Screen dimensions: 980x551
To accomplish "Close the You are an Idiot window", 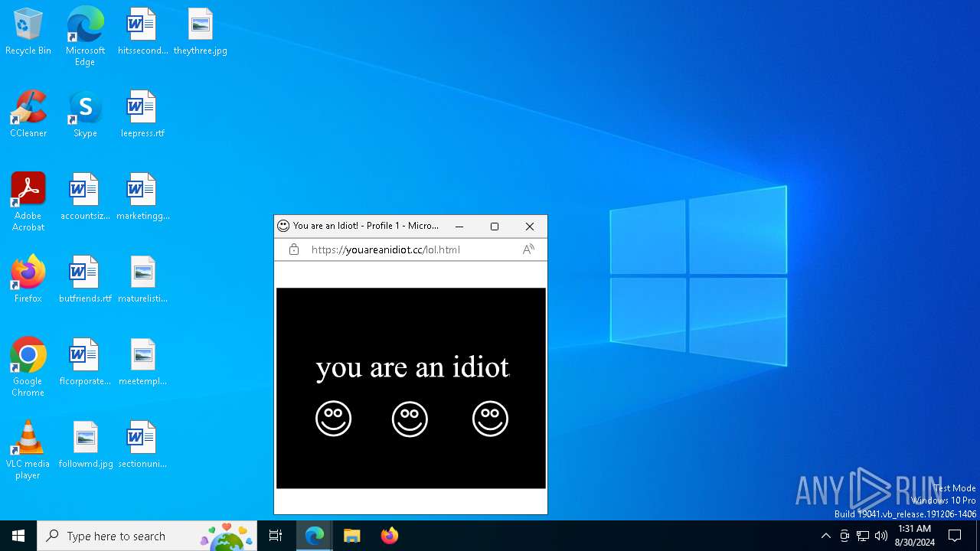I will click(530, 227).
